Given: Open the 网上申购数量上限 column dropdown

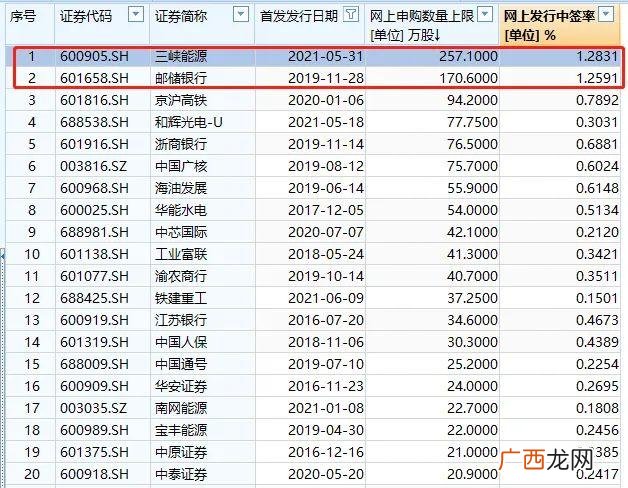Looking at the screenshot, I should [485, 15].
